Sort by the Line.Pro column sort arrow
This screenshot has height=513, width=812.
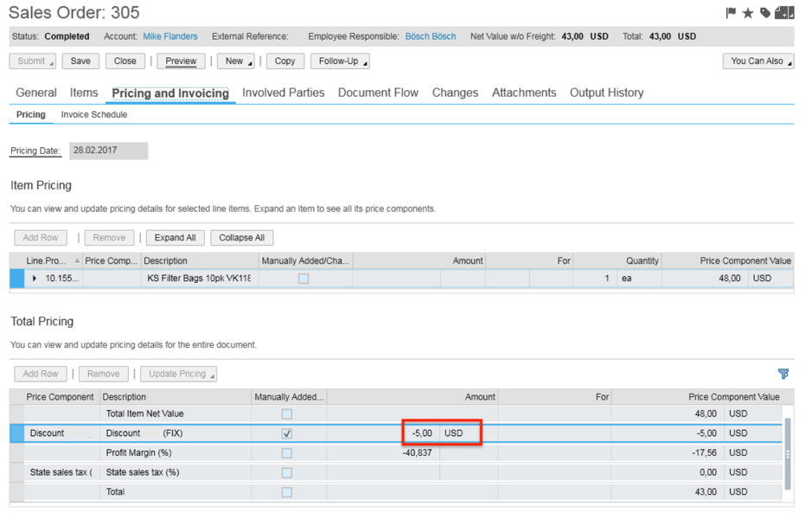point(77,260)
